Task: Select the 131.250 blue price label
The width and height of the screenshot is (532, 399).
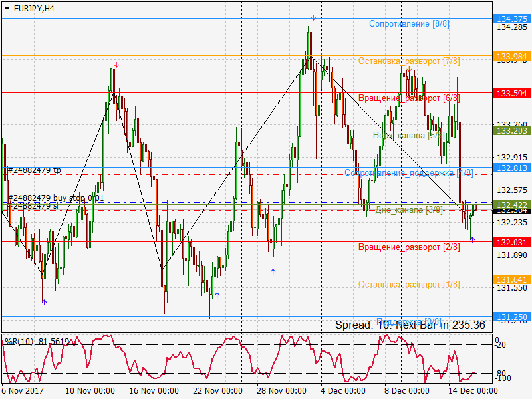Action: tap(512, 317)
